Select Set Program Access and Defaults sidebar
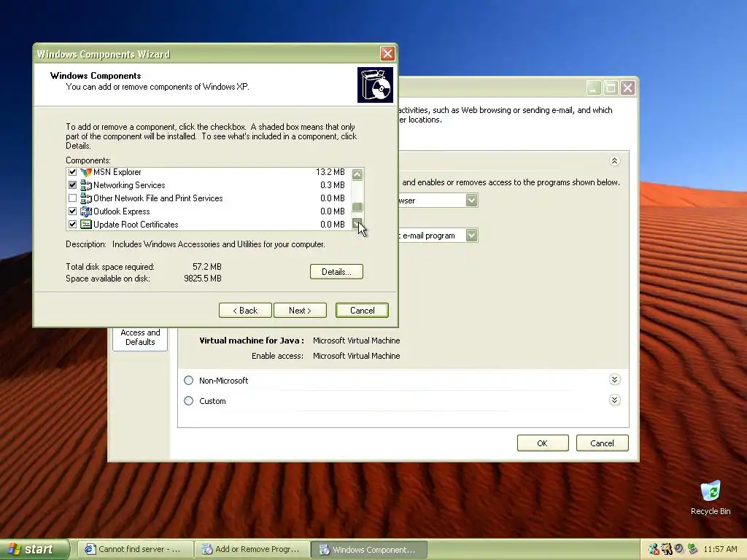 140,338
